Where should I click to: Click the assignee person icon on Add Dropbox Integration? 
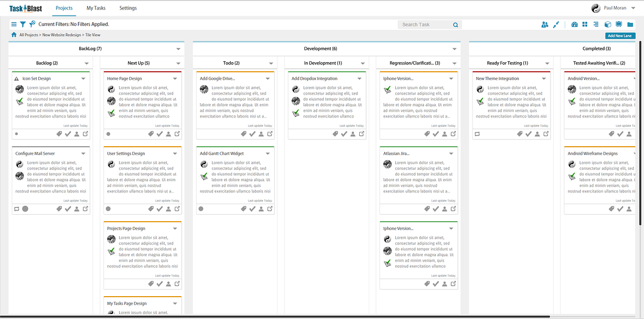(352, 134)
